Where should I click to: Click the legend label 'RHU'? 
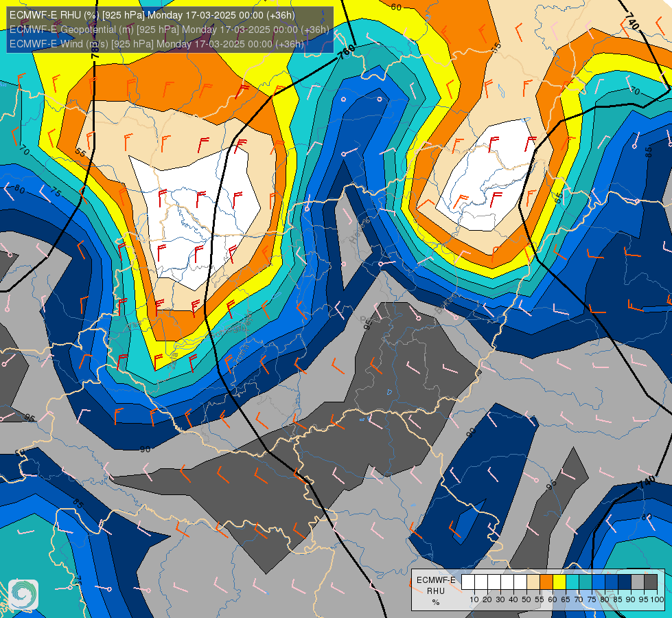pos(436,591)
